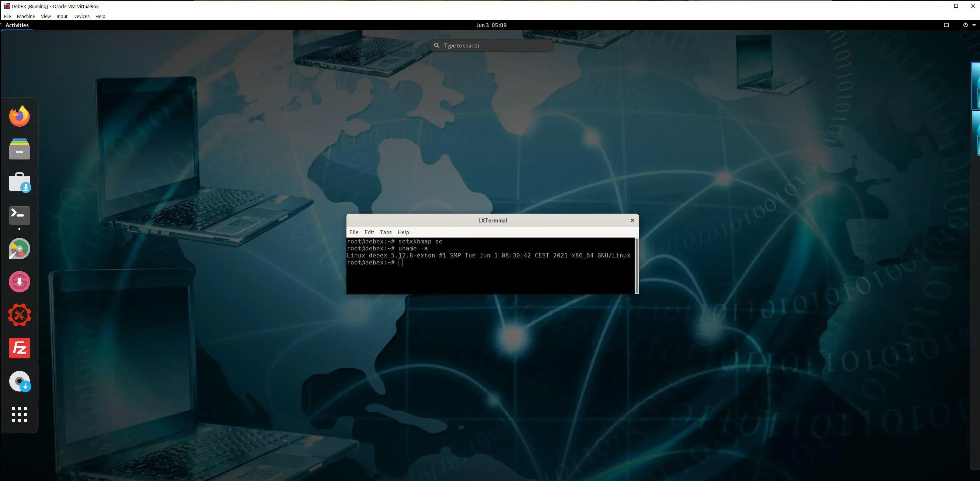Show all applications grid

point(20,414)
